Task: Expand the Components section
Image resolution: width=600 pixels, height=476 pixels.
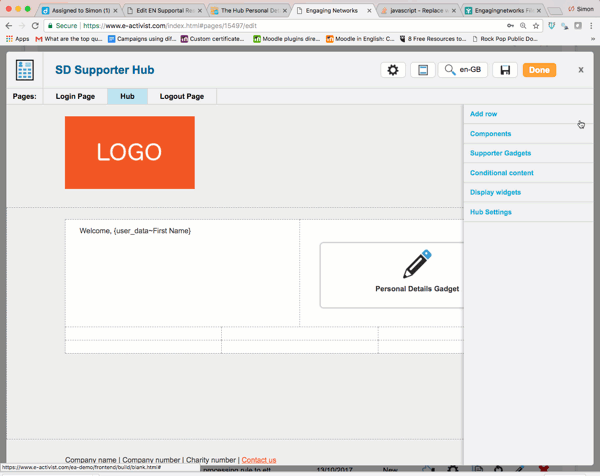Action: 490,133
